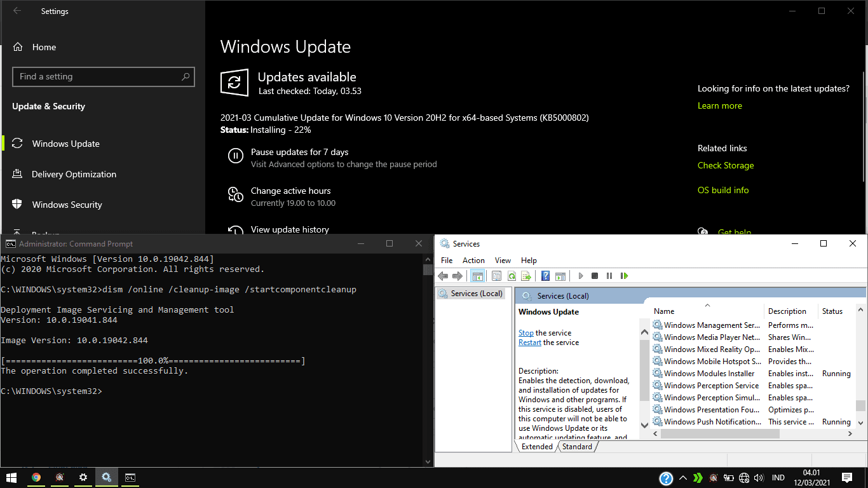The width and height of the screenshot is (868, 488).
Task: Click Stop Service square icon
Action: tap(595, 276)
